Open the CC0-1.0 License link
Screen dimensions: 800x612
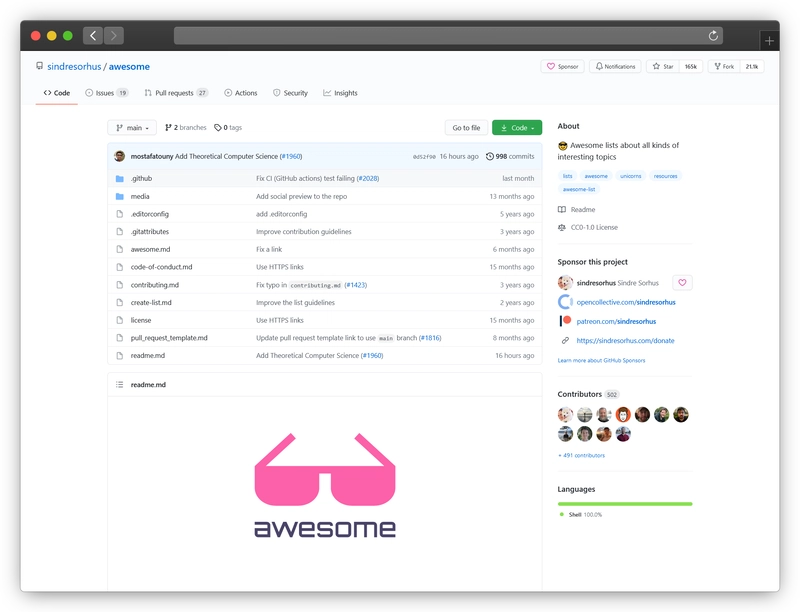point(588,227)
